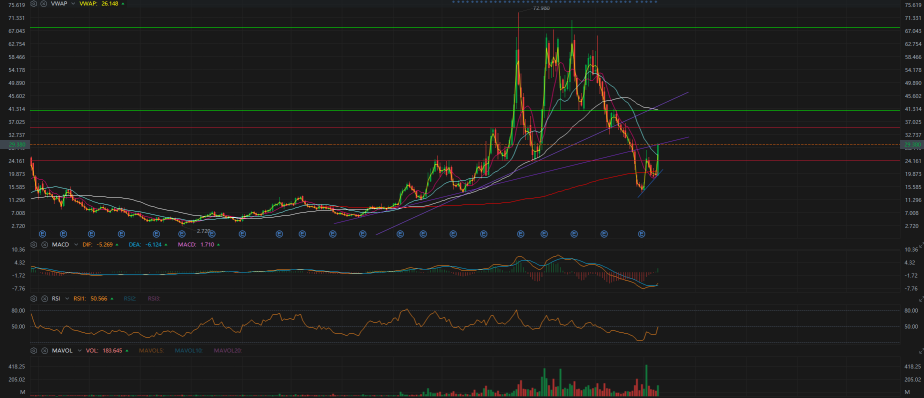Click the purple MACD: 1.710 value

[x=196, y=245]
